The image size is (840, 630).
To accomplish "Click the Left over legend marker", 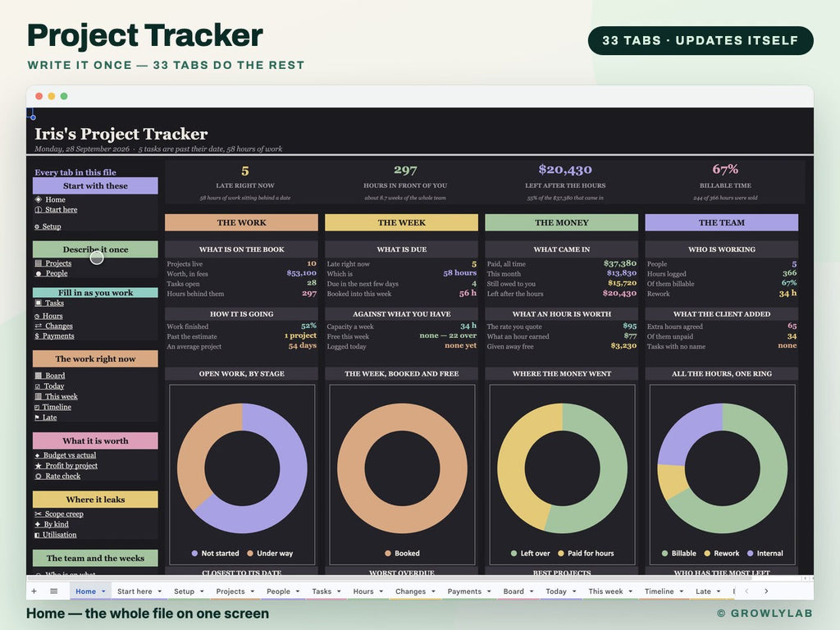I will click(x=514, y=554).
